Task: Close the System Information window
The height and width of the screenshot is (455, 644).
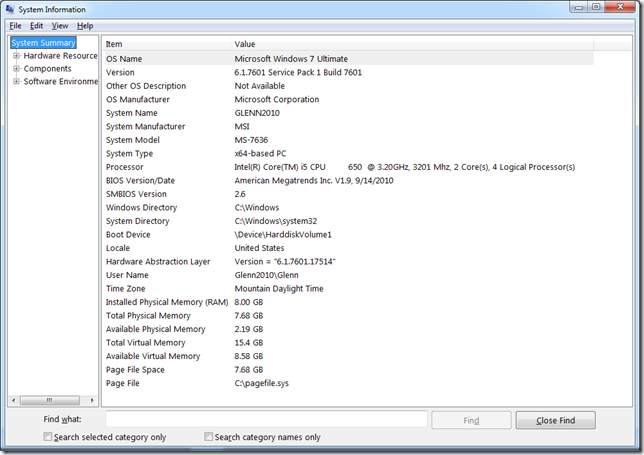Action: coord(620,7)
